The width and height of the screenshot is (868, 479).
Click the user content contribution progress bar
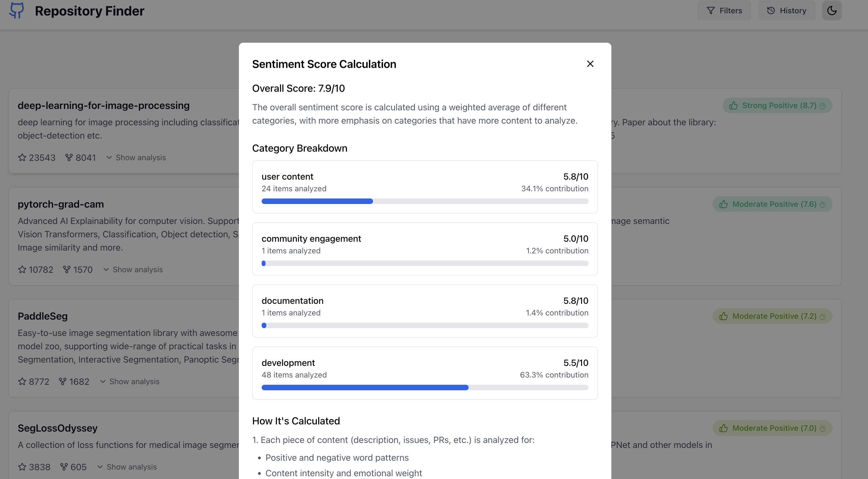click(425, 201)
